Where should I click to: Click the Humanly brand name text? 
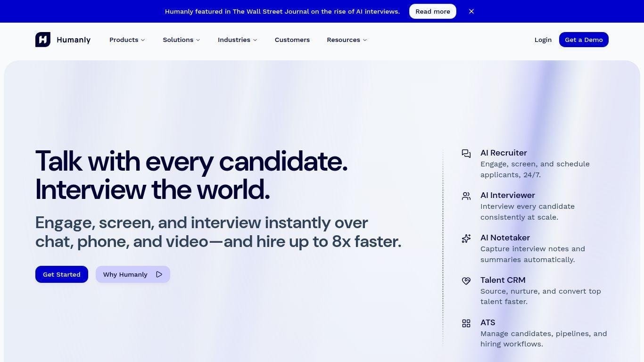[x=74, y=40]
